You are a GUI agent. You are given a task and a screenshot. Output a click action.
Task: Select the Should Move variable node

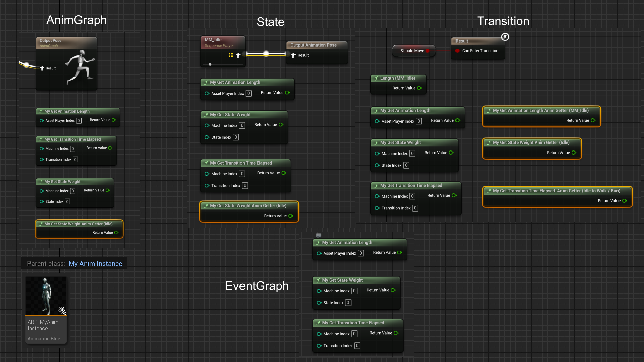point(412,51)
